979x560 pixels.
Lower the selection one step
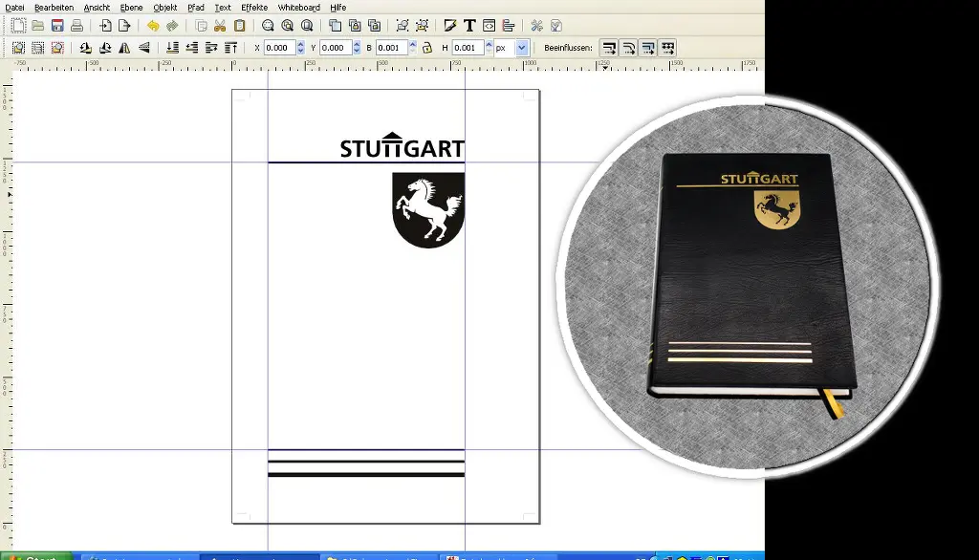pyautogui.click(x=191, y=48)
